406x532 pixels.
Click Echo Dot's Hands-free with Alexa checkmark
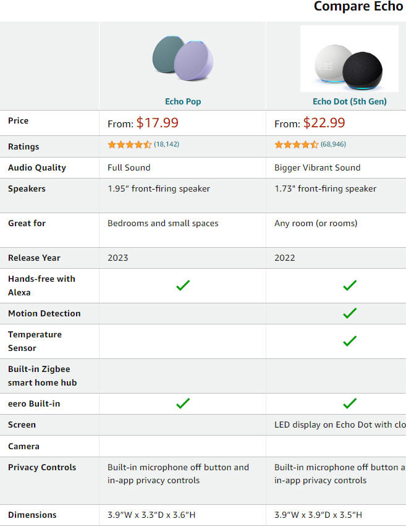(x=350, y=285)
